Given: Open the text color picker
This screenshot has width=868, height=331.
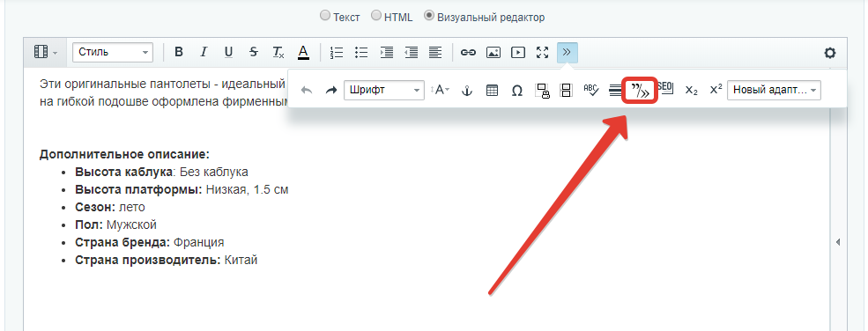Looking at the screenshot, I should point(303,53).
